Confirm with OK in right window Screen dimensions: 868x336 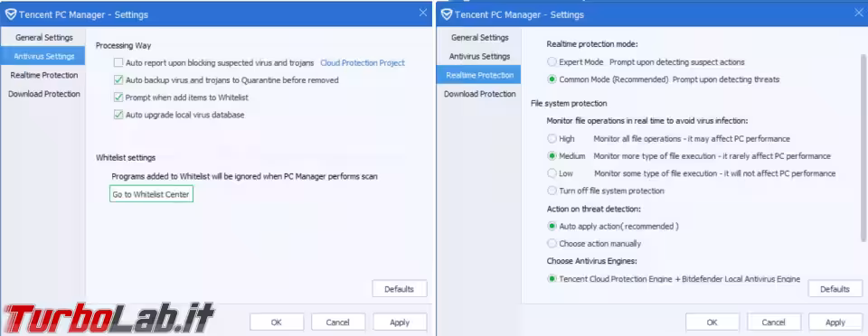point(712,322)
